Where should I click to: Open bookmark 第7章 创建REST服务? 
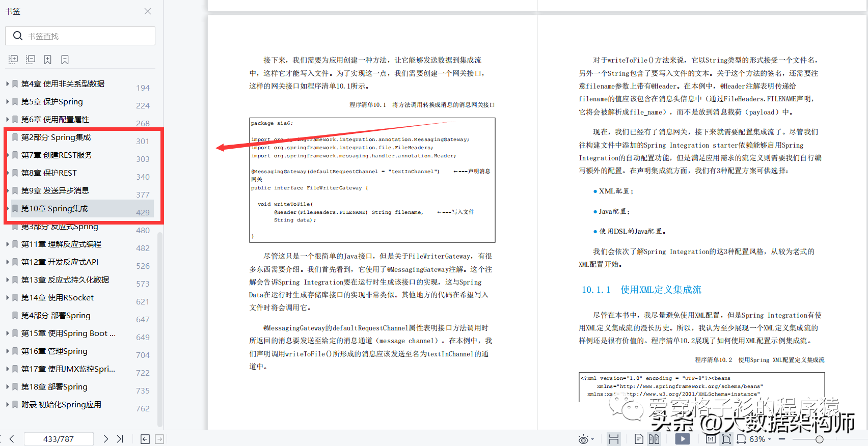click(57, 155)
